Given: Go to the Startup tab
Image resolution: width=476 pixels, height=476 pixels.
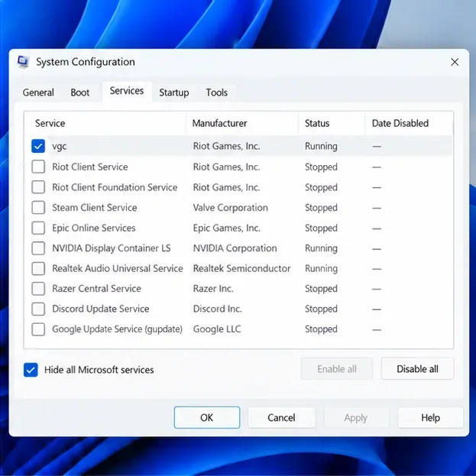Looking at the screenshot, I should 174,92.
